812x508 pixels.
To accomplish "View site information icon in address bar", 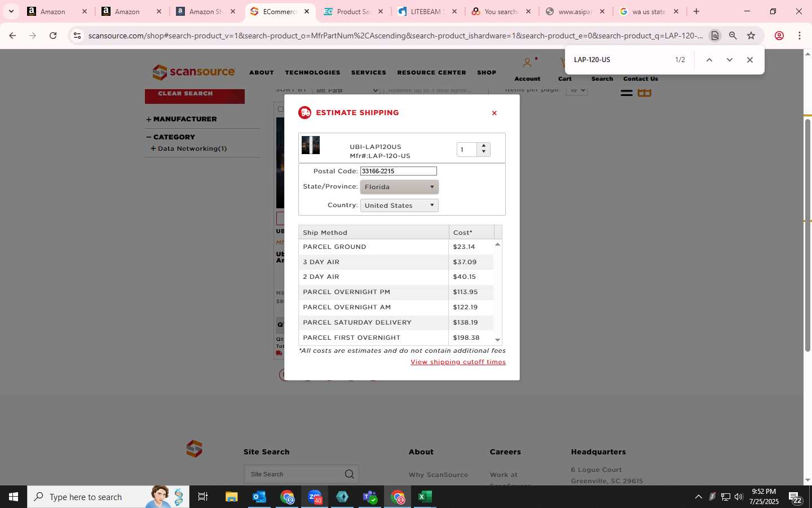I will coord(77,36).
